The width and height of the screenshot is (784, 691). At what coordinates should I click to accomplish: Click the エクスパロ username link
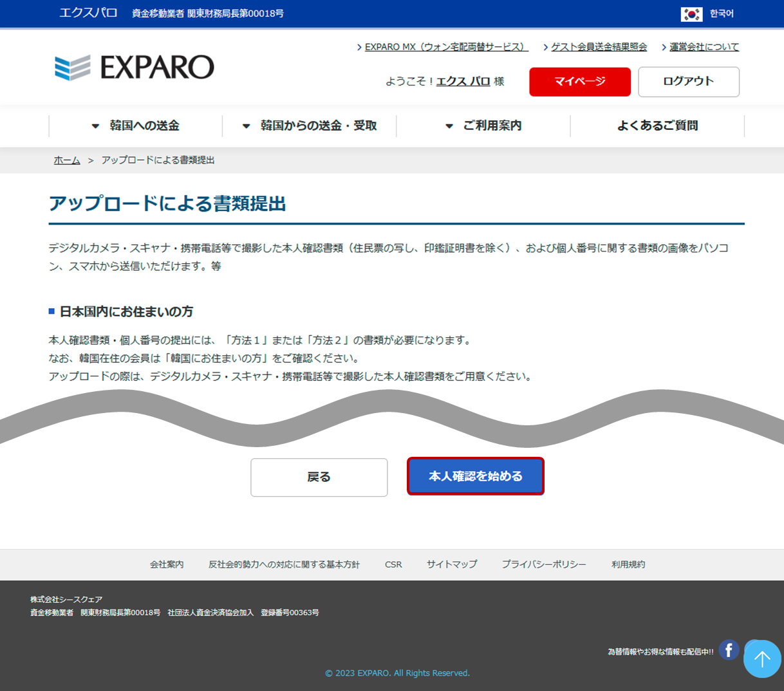[x=463, y=82]
